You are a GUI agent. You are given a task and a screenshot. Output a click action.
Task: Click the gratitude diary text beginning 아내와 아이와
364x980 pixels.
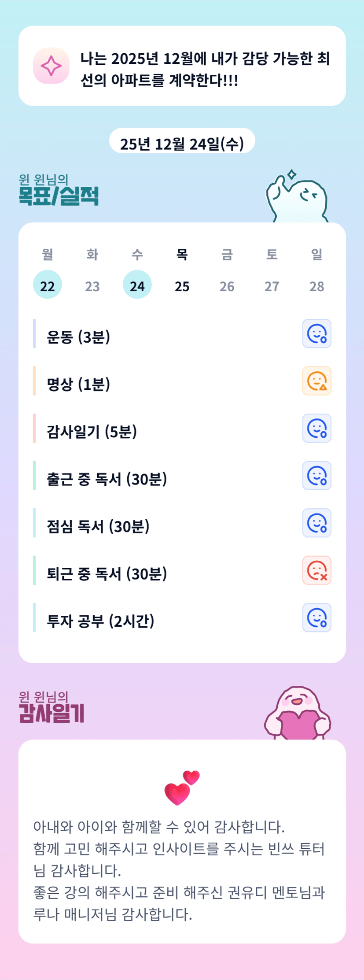179,870
